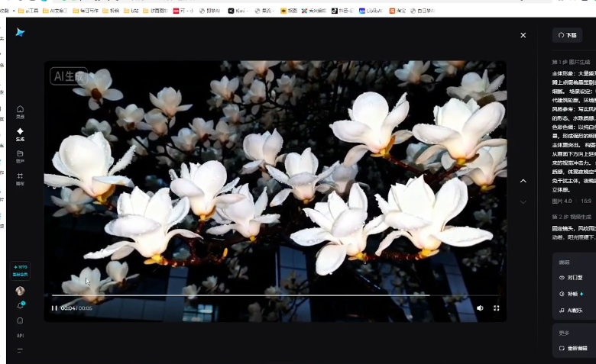This screenshot has height=364, width=596.
Task: Click the 对口型 lip sync option
Action: pos(572,278)
